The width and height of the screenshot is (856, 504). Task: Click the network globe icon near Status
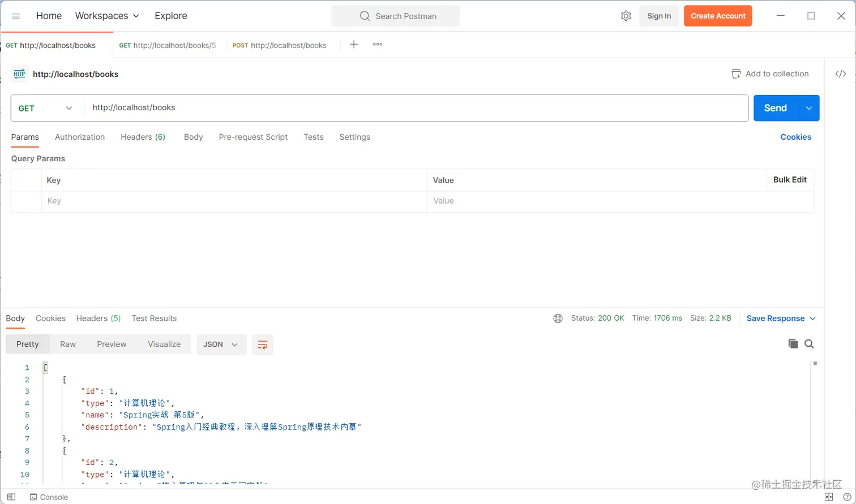pos(558,318)
